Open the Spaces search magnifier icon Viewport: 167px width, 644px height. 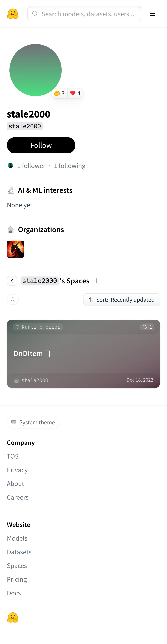coord(13,300)
